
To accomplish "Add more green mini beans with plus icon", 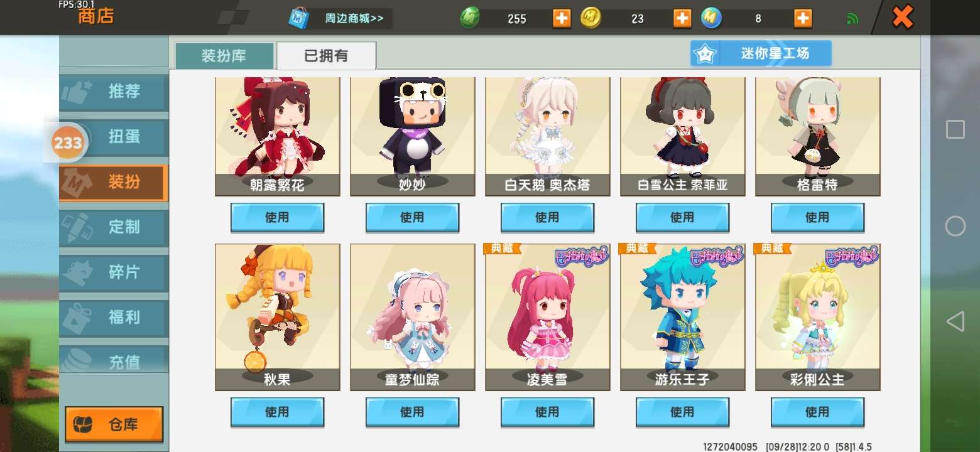I will tap(562, 18).
